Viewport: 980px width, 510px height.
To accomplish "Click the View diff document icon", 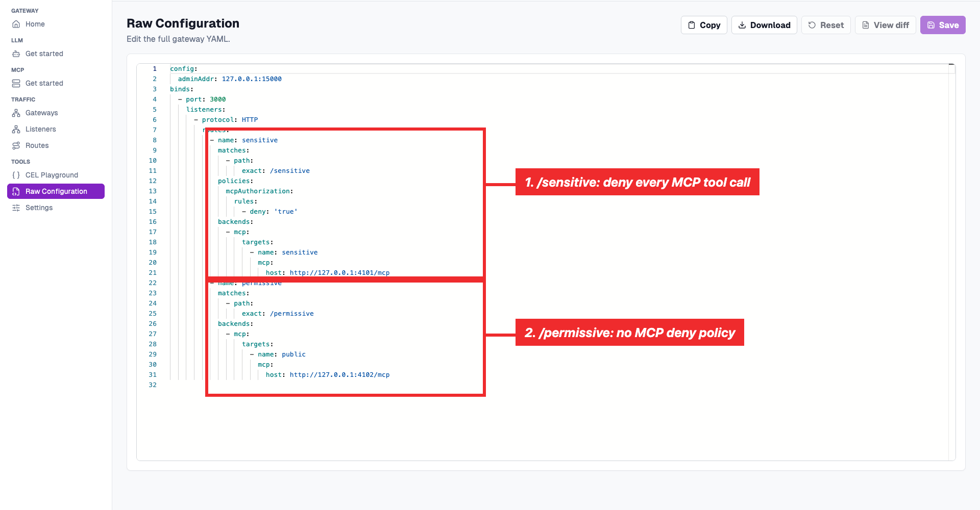I will pyautogui.click(x=866, y=25).
